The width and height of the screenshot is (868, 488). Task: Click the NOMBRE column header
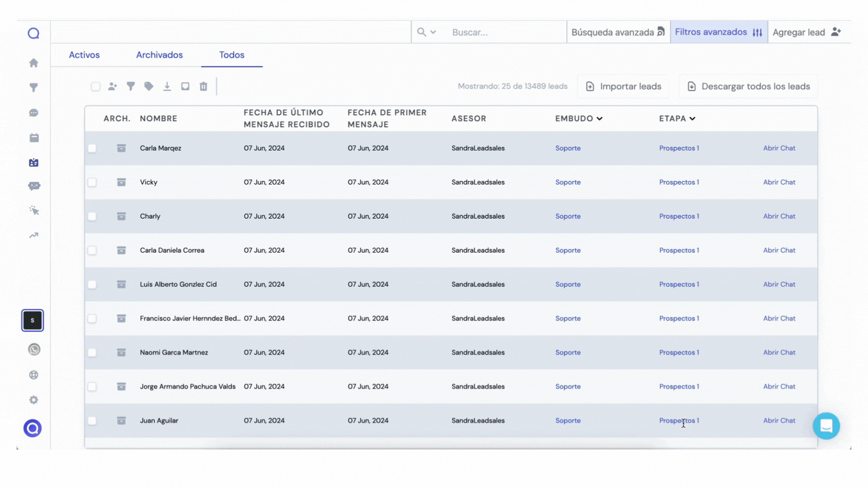click(158, 118)
